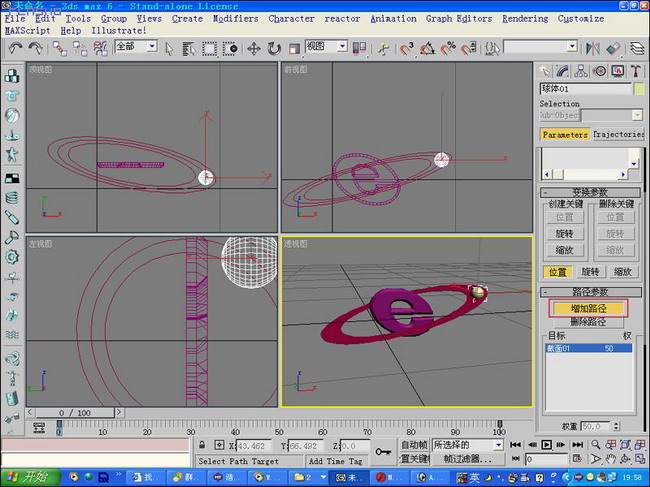Open the Graph Editors menu

459,19
